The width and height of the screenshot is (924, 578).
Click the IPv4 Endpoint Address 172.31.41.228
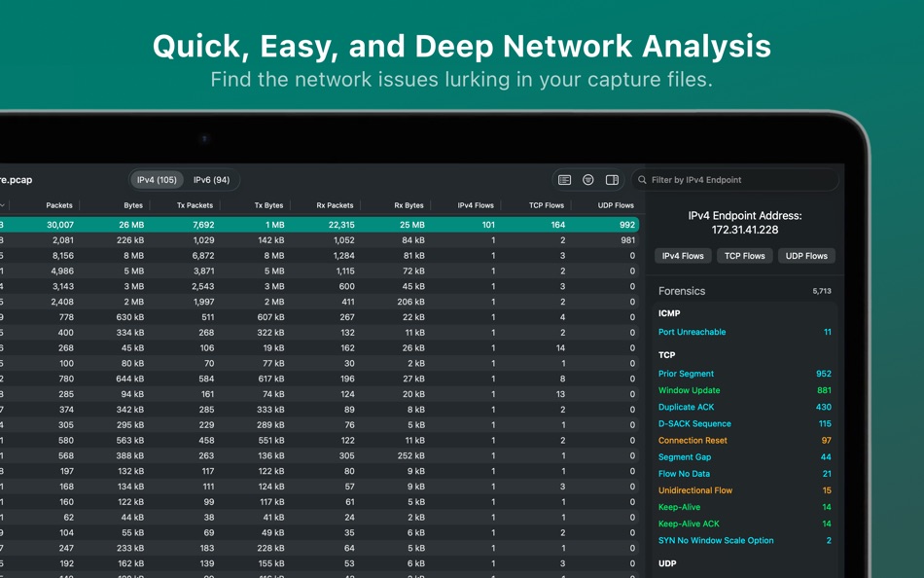745,230
